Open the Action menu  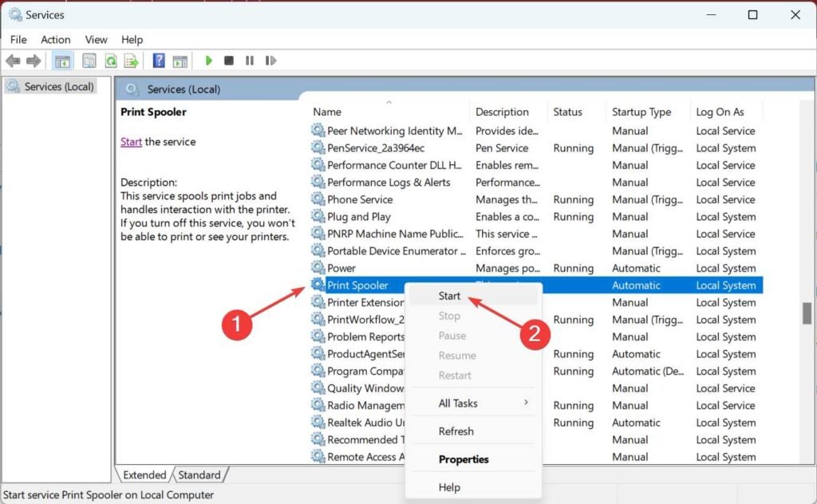(55, 39)
